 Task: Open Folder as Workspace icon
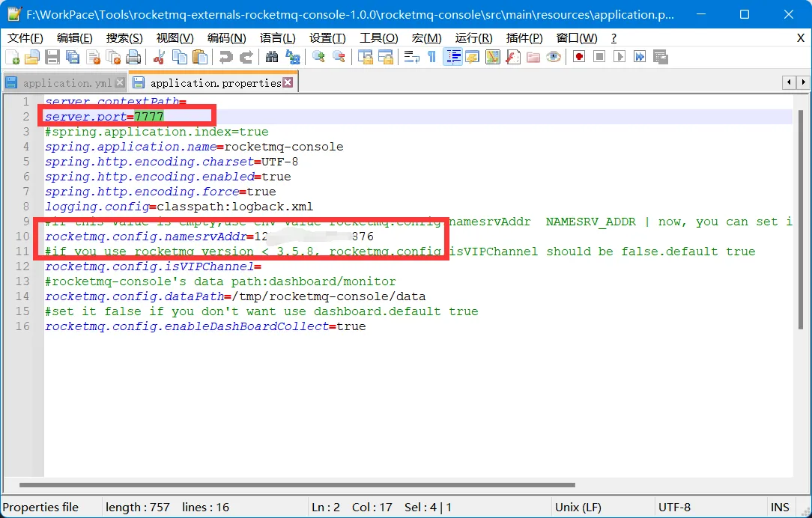[533, 57]
